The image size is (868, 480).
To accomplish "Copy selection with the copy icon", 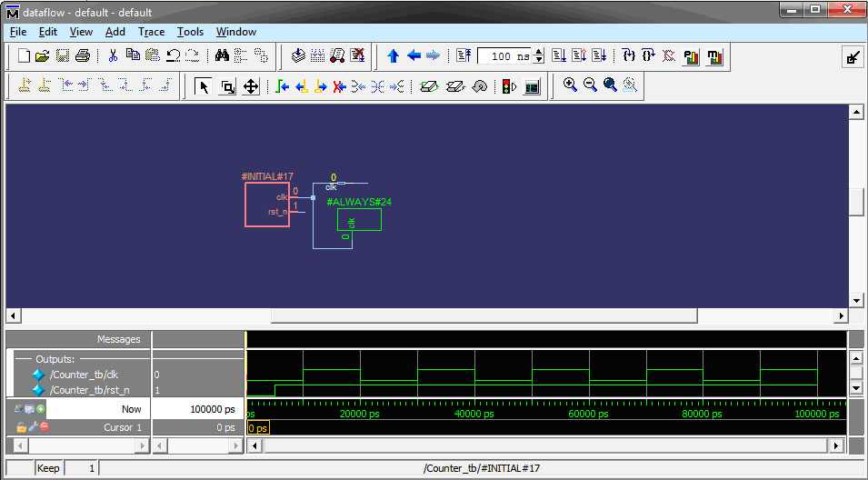I will 133,55.
